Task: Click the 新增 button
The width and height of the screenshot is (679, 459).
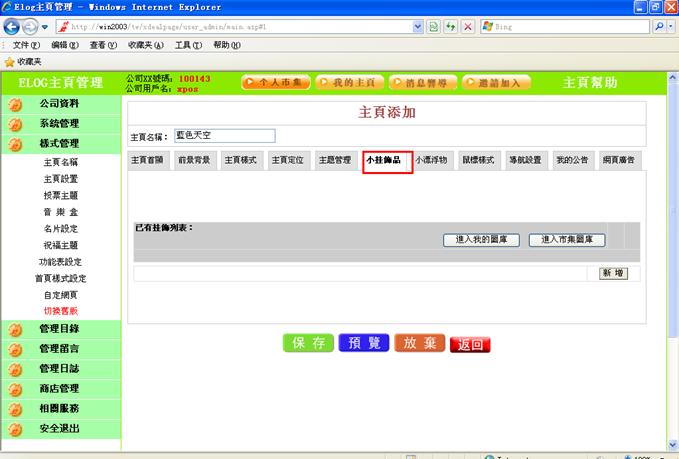Action: click(x=612, y=273)
